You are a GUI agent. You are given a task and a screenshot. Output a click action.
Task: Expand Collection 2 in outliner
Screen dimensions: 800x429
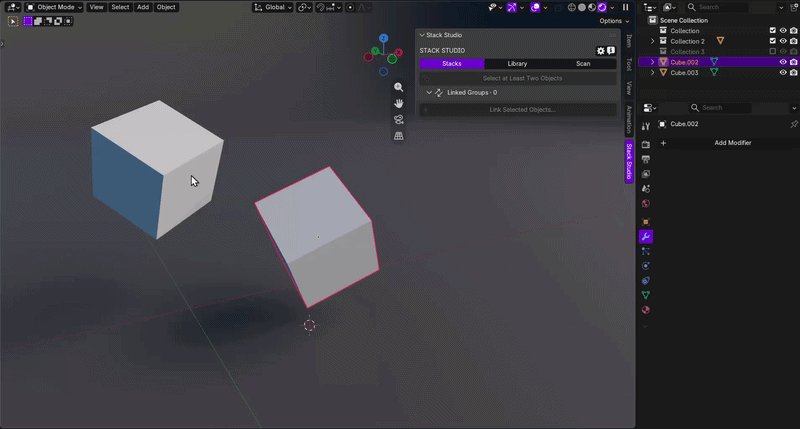click(652, 41)
